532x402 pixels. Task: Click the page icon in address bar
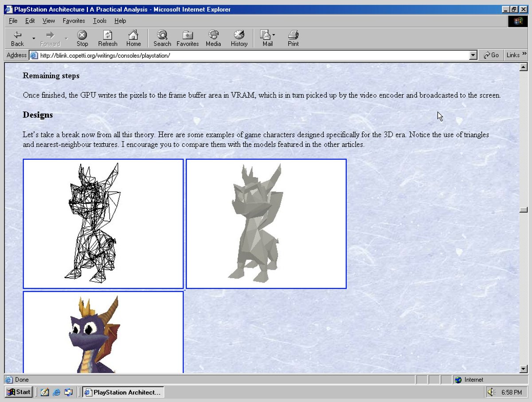pyautogui.click(x=34, y=55)
